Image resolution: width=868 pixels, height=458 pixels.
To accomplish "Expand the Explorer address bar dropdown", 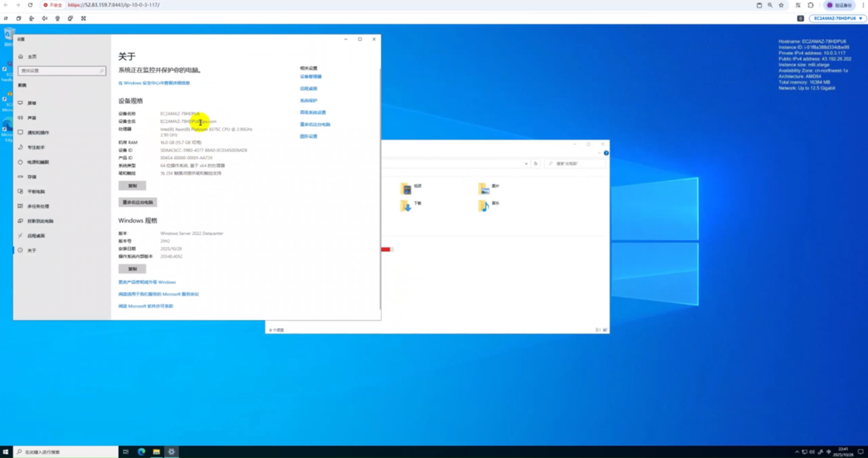I will pos(526,164).
